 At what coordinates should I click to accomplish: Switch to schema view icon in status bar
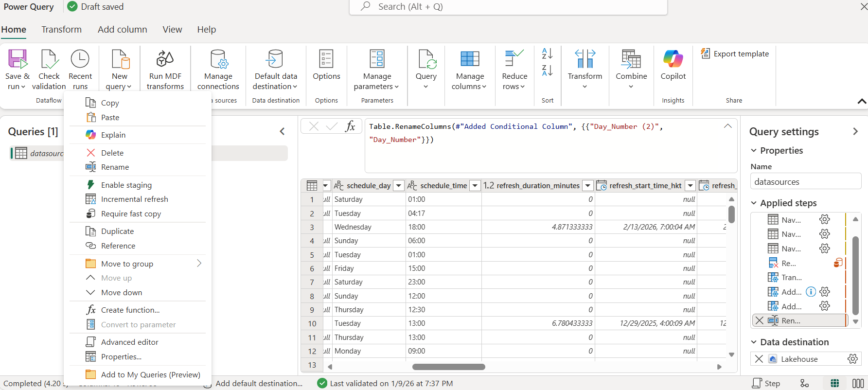pyautogui.click(x=858, y=383)
